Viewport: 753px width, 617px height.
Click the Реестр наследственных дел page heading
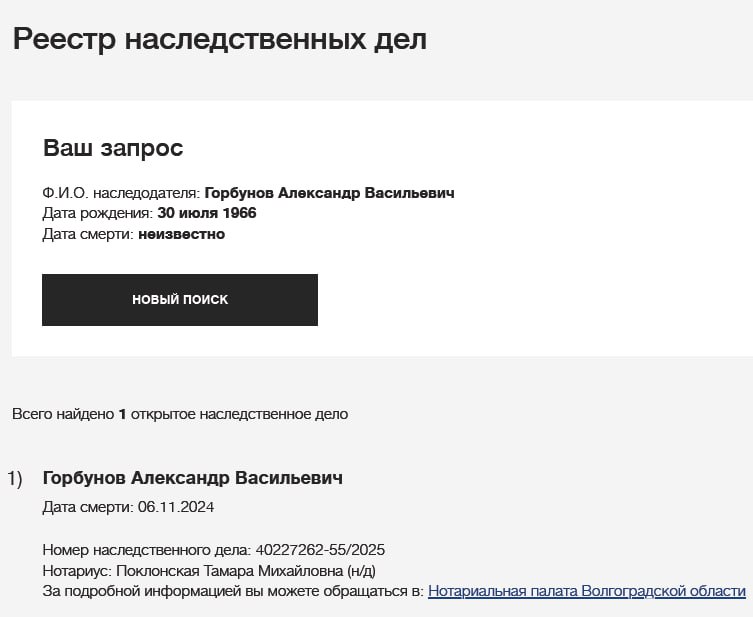click(x=219, y=40)
